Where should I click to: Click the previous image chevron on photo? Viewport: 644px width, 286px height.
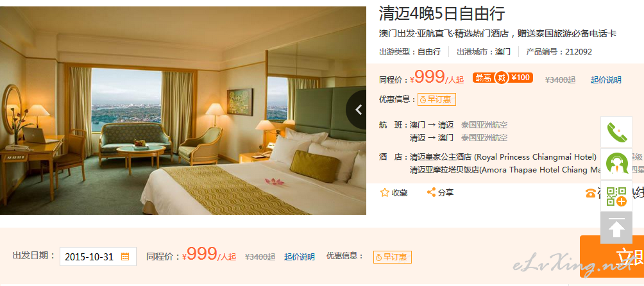(x=357, y=110)
